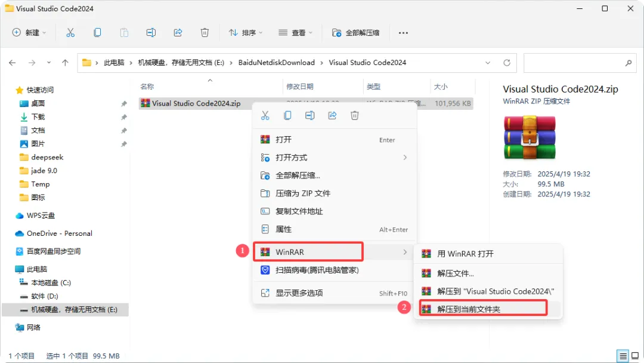644x363 pixels.
Task: Click the Rename icon in the context menu
Action: [310, 115]
